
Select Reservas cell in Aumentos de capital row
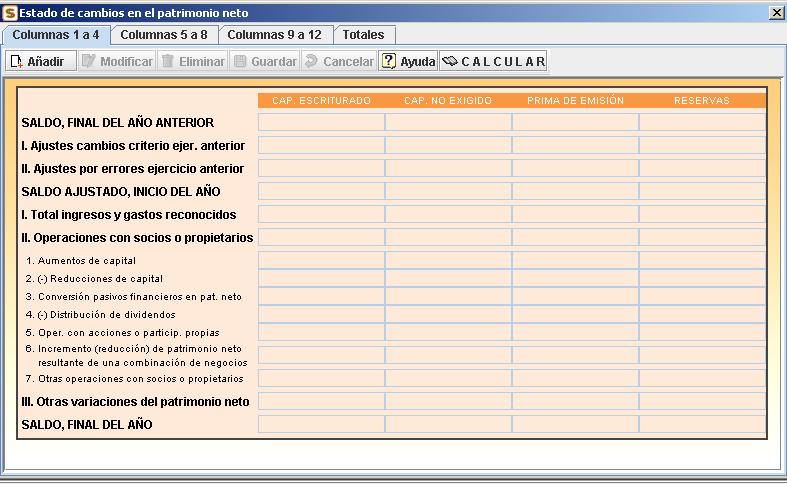(x=702, y=260)
